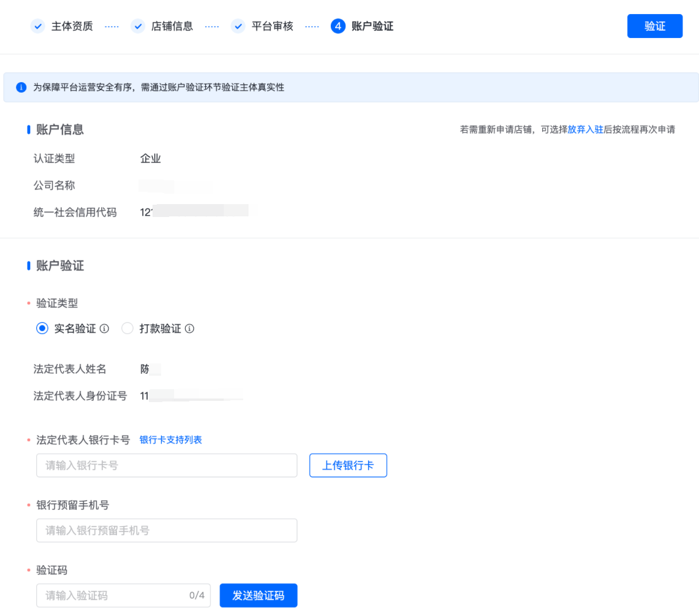Select the 实名验证 radio button
699x616 pixels.
tap(42, 329)
